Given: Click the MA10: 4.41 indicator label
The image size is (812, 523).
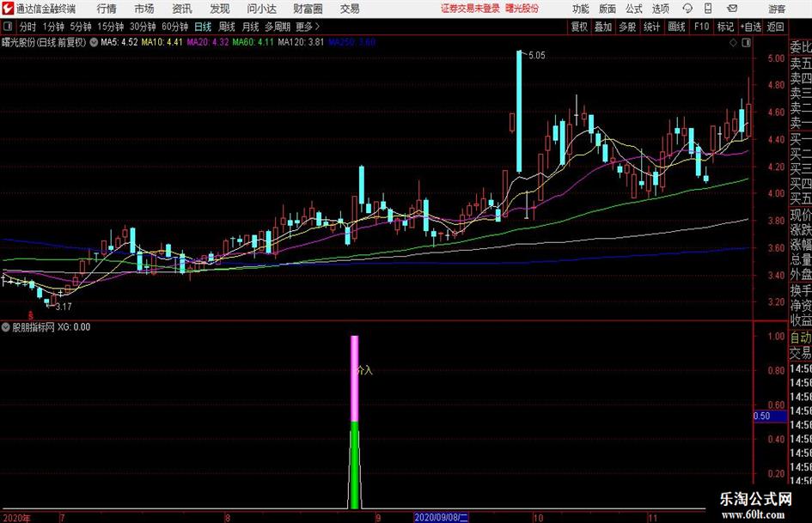Looking at the screenshot, I should point(162,42).
